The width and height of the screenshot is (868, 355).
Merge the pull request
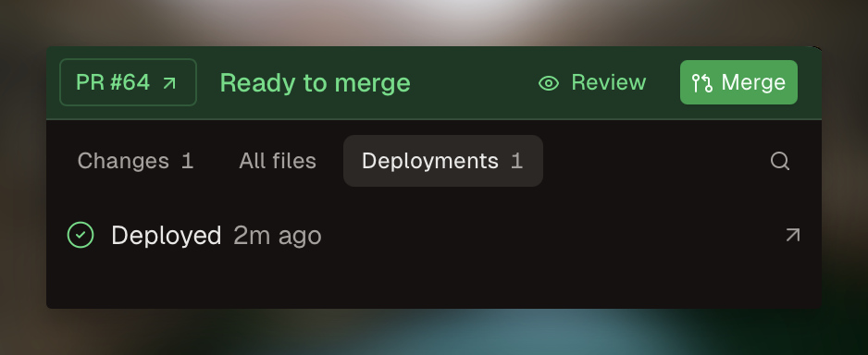point(738,82)
